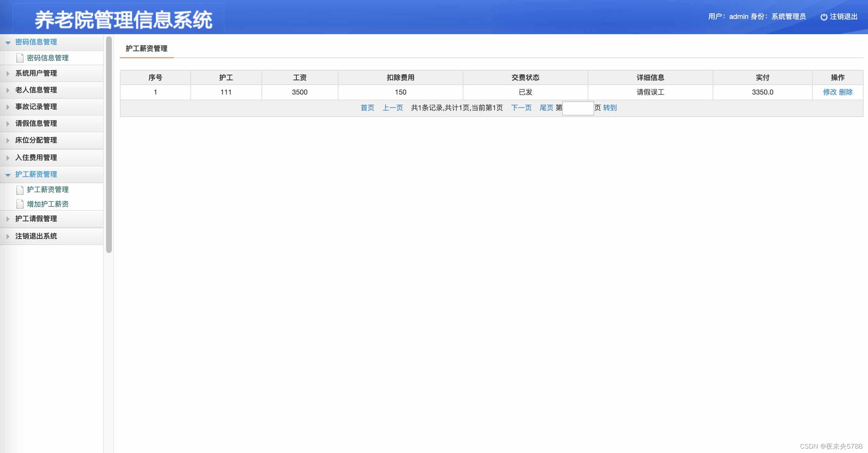Collapse the 护工薪资管理 section arrow

click(x=8, y=175)
